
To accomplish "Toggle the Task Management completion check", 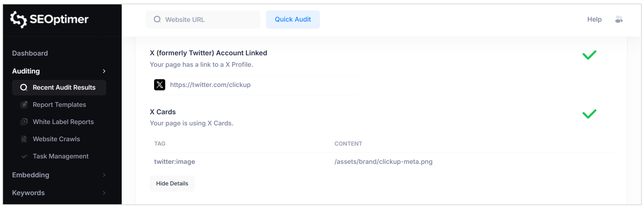I will click(x=24, y=156).
